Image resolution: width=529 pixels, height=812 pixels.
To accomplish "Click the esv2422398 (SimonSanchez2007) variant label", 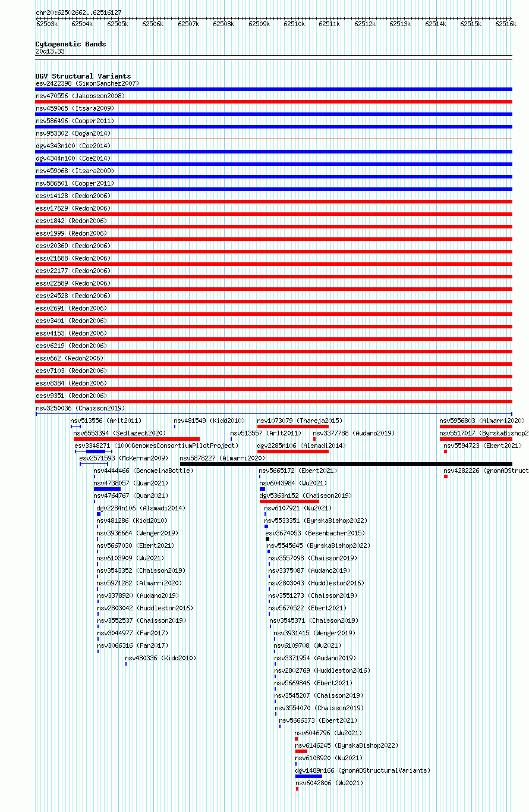I will click(87, 83).
